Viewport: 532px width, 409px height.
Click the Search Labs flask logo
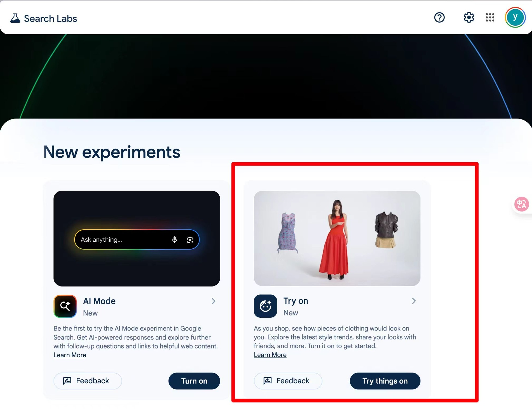pos(15,18)
